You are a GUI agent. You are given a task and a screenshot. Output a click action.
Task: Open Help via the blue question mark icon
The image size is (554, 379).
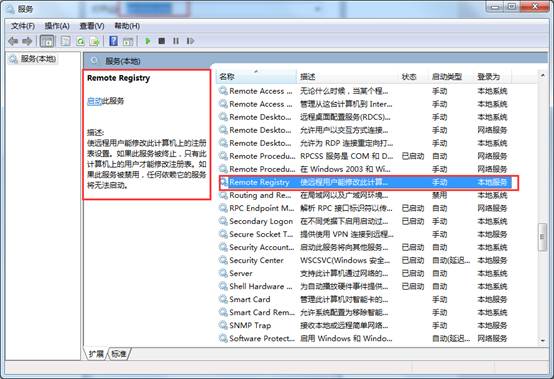click(x=113, y=41)
